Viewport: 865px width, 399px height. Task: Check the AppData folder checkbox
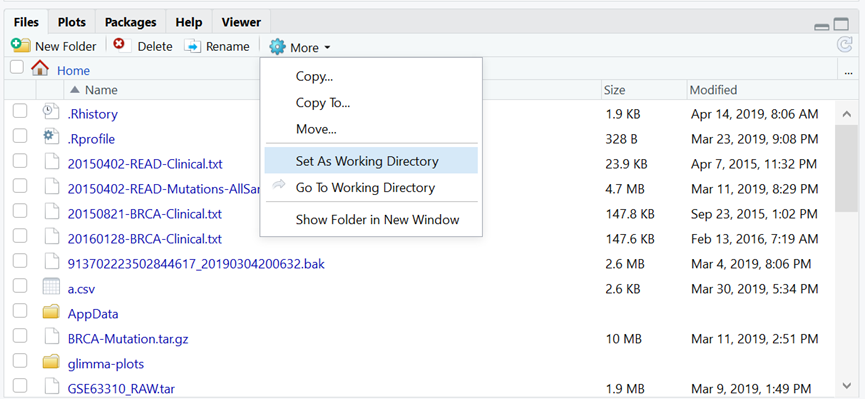point(20,311)
